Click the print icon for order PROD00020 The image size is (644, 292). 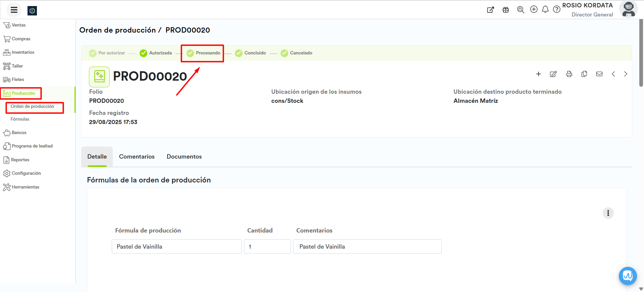click(x=569, y=74)
